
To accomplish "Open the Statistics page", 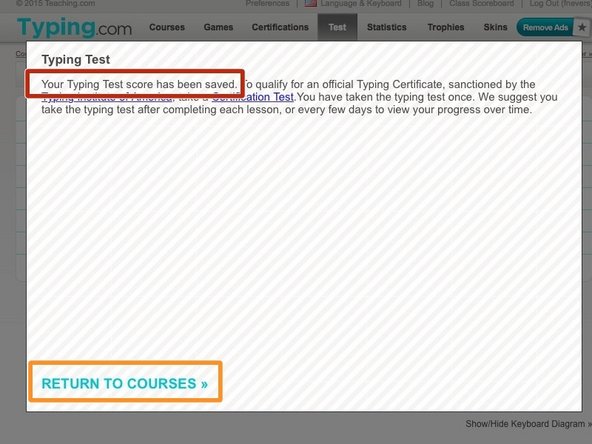I will (x=387, y=27).
